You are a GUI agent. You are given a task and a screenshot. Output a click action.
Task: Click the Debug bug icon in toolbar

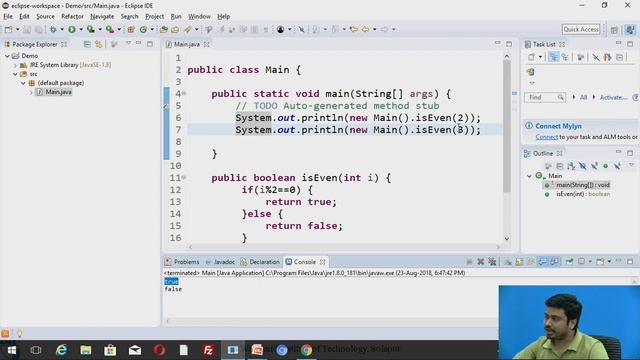tap(53, 29)
